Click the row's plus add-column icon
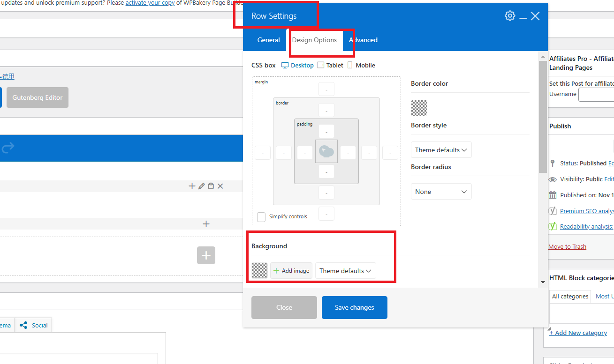 pyautogui.click(x=192, y=186)
